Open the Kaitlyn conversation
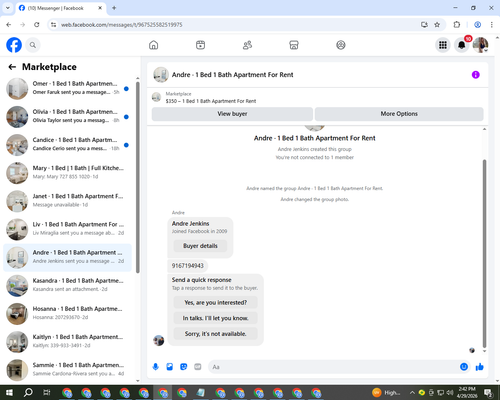The width and height of the screenshot is (500, 400). [67, 342]
